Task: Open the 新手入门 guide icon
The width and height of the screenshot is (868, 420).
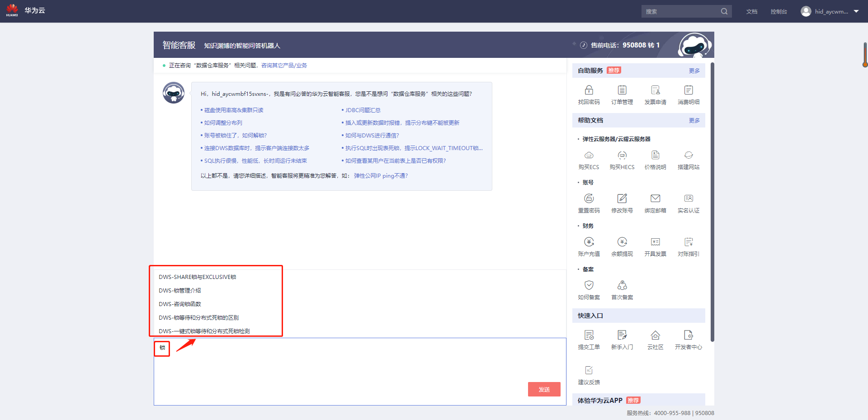Action: click(x=622, y=335)
